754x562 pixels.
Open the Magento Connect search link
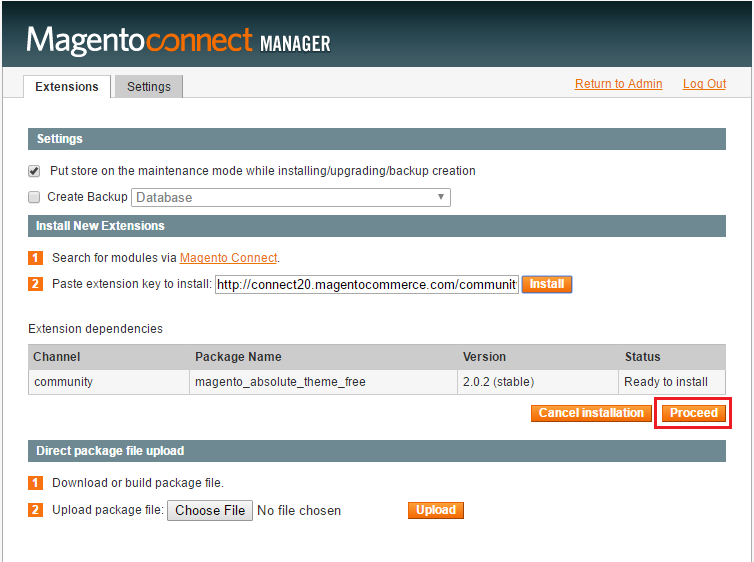(228, 258)
